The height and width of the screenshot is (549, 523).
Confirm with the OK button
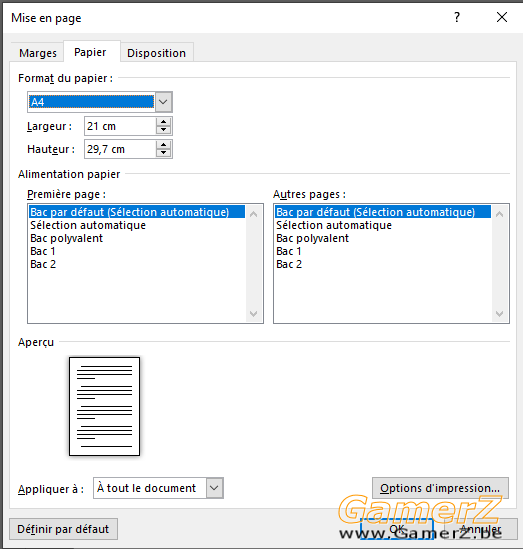[397, 529]
